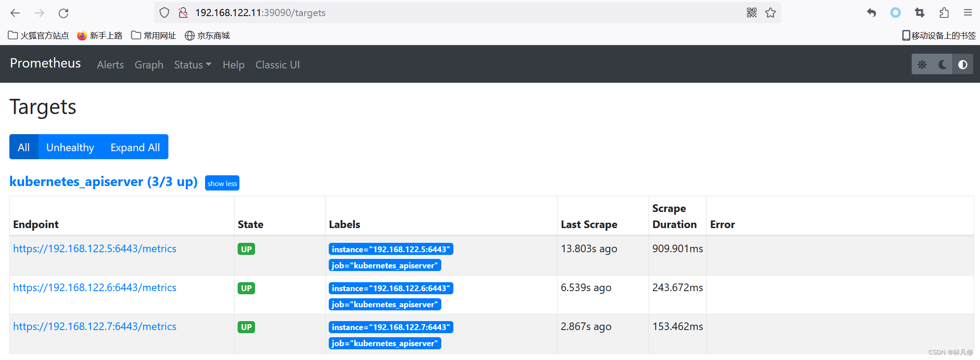Click UP state badge for 192.168.122.7
980x360 pixels.
pos(246,327)
